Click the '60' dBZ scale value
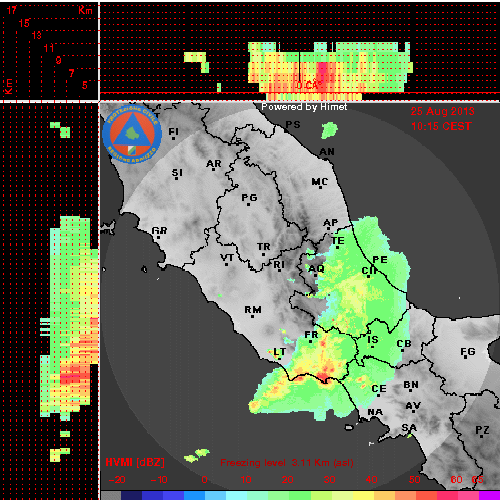 coord(456,480)
